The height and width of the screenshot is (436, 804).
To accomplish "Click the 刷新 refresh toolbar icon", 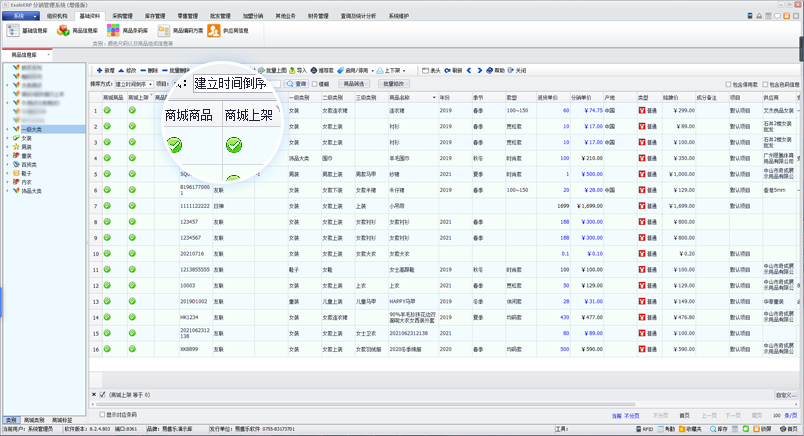I will point(448,70).
